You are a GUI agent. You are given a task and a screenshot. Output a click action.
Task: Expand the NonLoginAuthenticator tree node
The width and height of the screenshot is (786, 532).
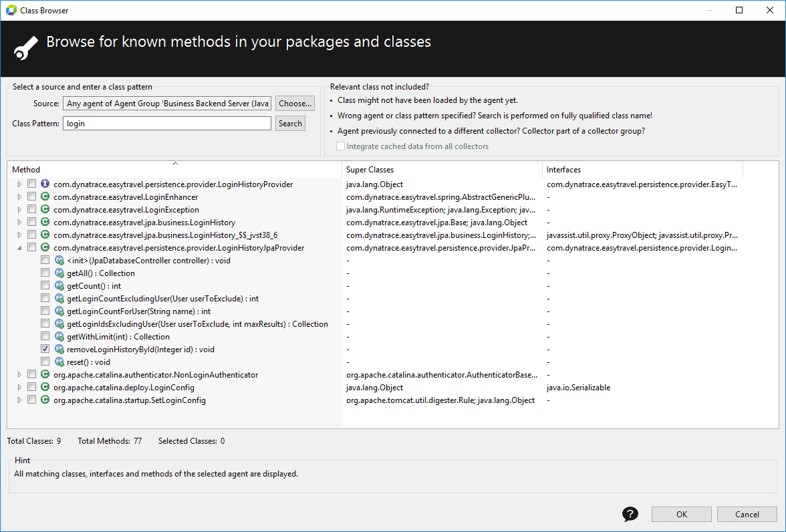[x=19, y=374]
